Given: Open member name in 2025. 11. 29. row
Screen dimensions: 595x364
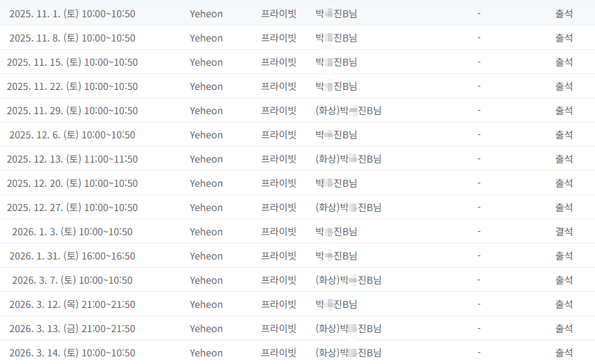Looking at the screenshot, I should 348,111.
